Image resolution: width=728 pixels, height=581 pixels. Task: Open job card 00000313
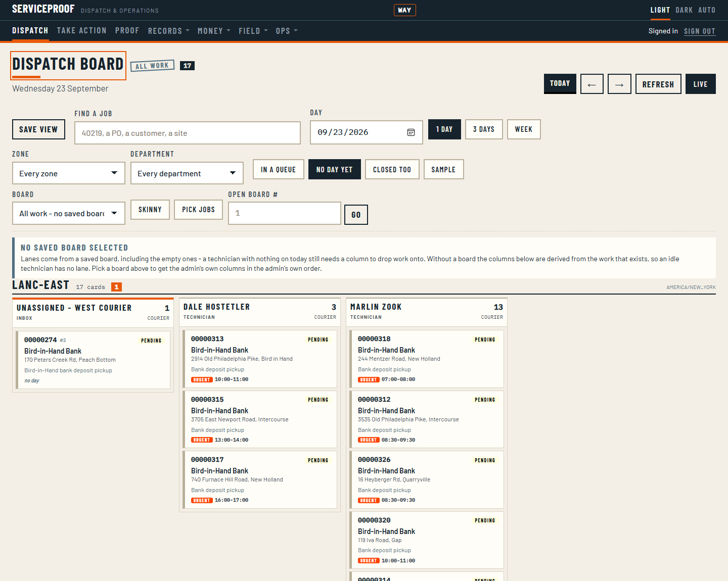pos(260,359)
